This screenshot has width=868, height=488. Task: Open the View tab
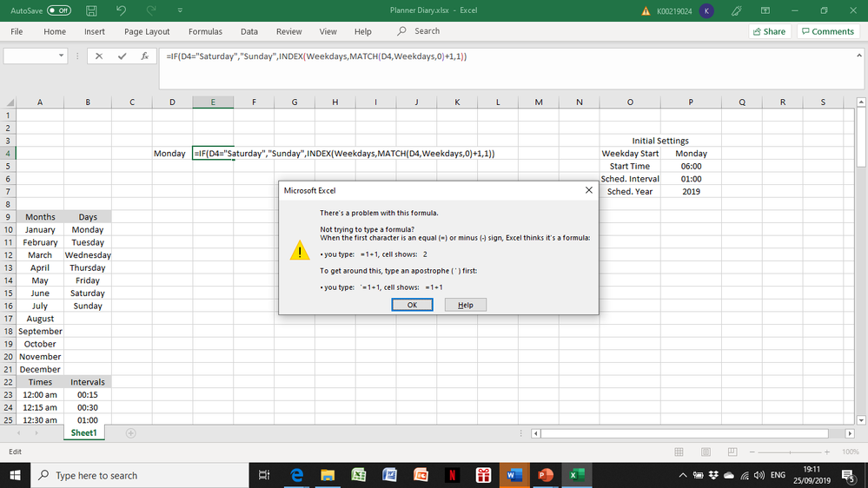[328, 31]
